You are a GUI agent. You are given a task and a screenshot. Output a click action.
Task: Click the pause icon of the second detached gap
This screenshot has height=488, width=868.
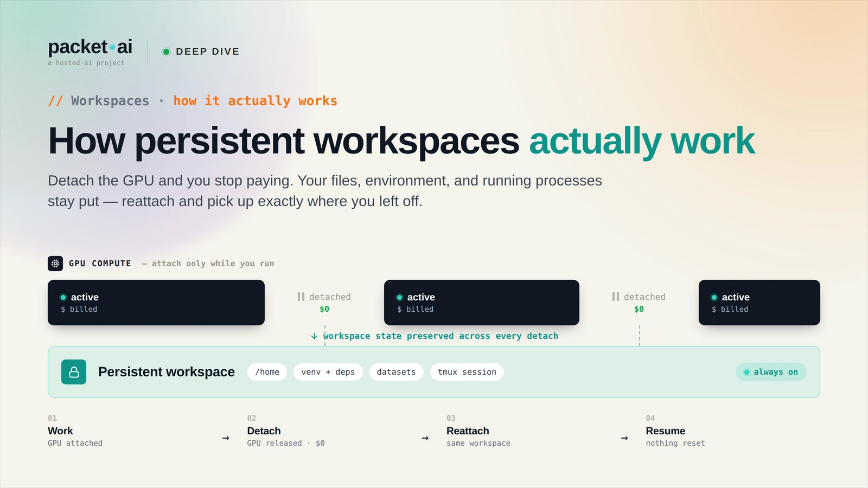[x=616, y=297]
